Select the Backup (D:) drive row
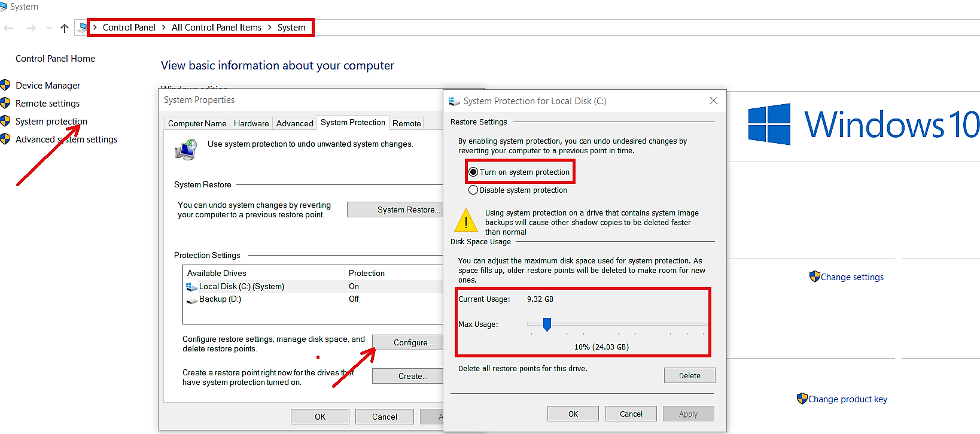This screenshot has width=980, height=434. point(313,299)
